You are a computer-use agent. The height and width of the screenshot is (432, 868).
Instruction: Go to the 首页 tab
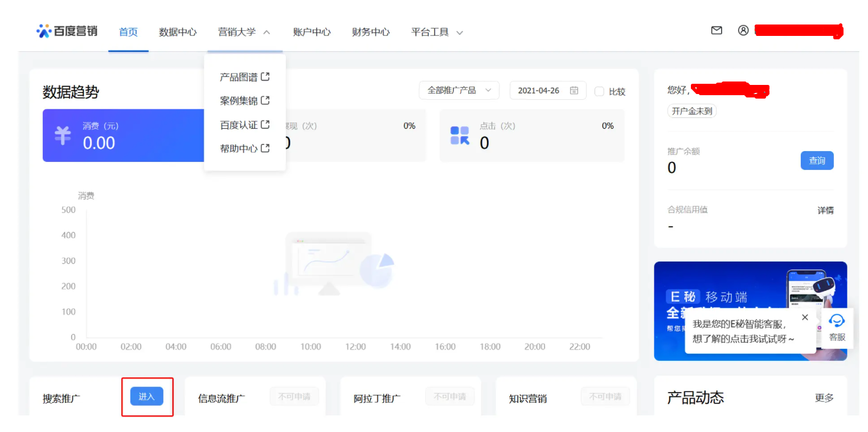(x=128, y=32)
